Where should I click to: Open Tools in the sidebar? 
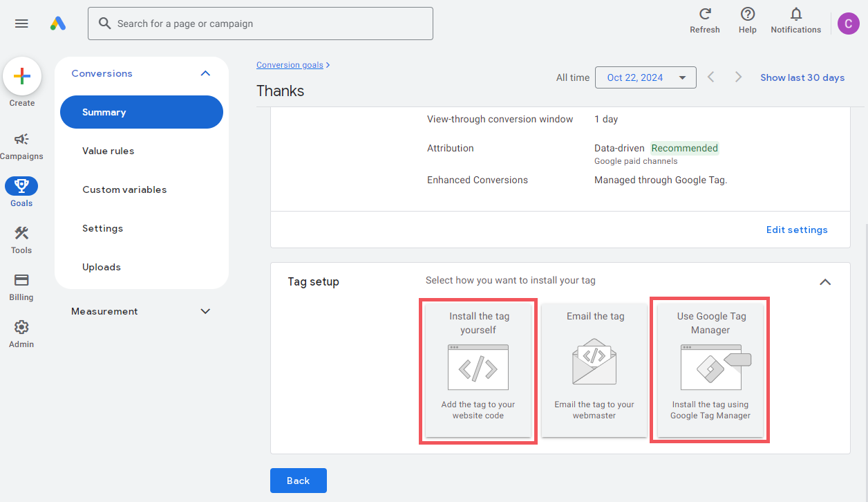pyautogui.click(x=21, y=240)
